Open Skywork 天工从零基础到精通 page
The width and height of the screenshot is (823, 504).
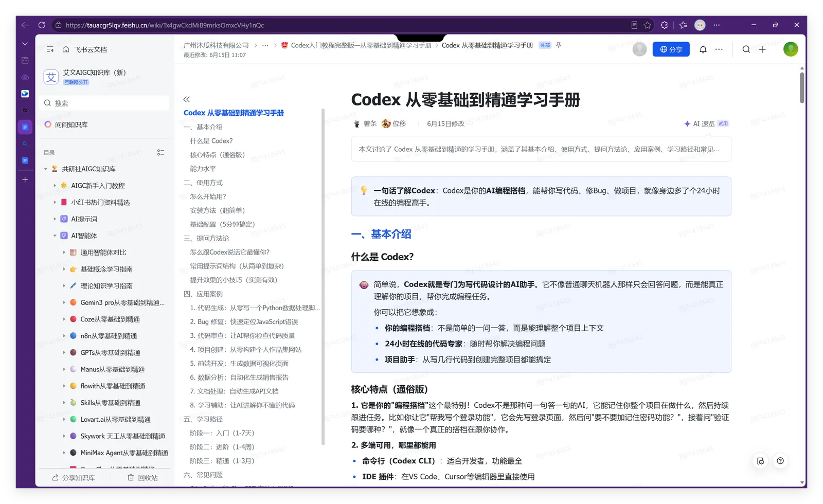122,436
